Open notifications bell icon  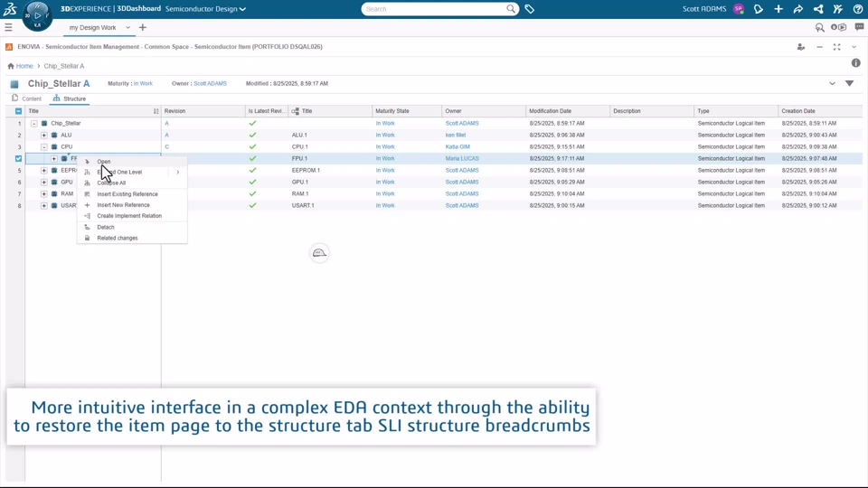(x=759, y=9)
